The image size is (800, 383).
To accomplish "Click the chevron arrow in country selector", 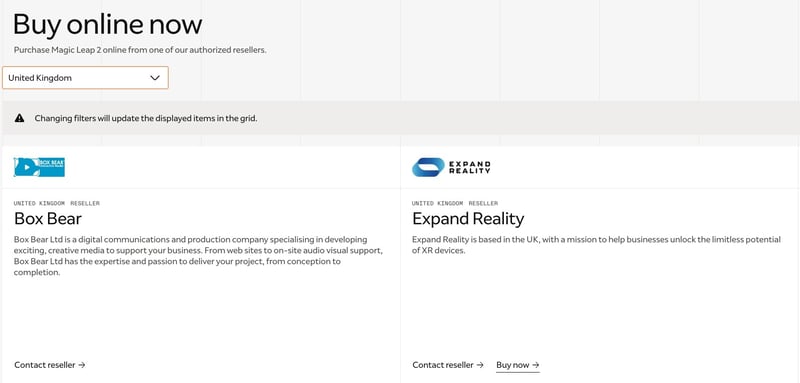I will point(155,78).
